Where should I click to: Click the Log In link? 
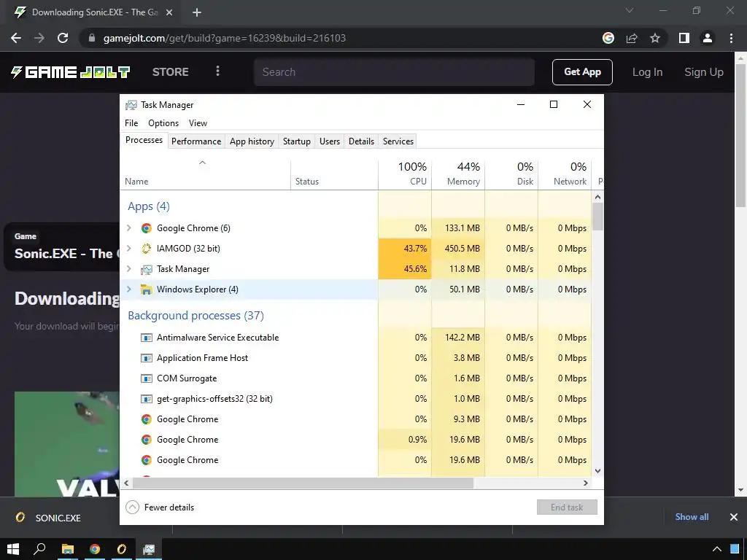(647, 72)
